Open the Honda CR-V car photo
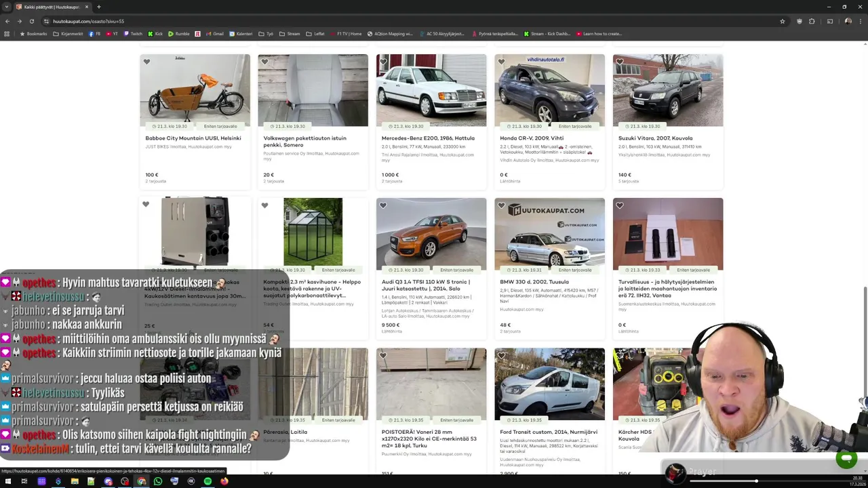 pyautogui.click(x=549, y=90)
